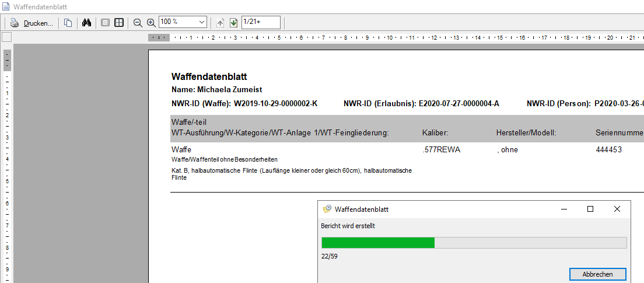Zoom out with the minus magnifier

(x=138, y=23)
